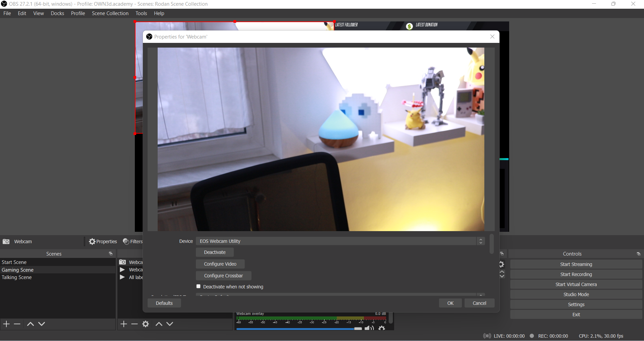Open the Scene Collection menu
The width and height of the screenshot is (644, 341).
pos(110,13)
